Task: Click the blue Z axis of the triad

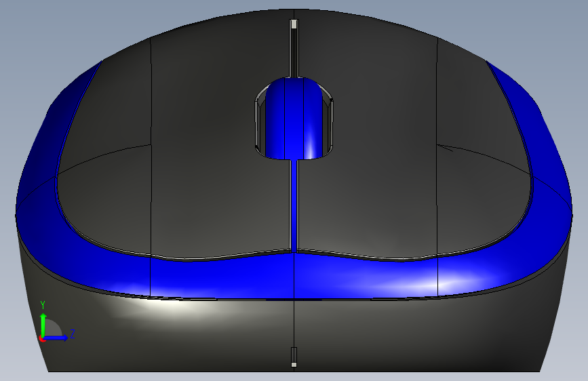Action: coord(56,338)
